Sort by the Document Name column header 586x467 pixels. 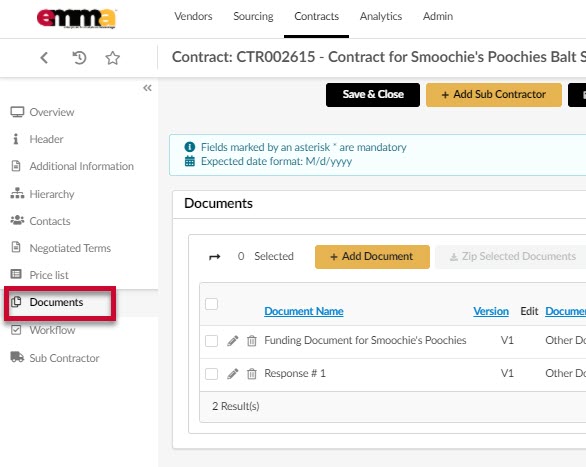click(304, 311)
